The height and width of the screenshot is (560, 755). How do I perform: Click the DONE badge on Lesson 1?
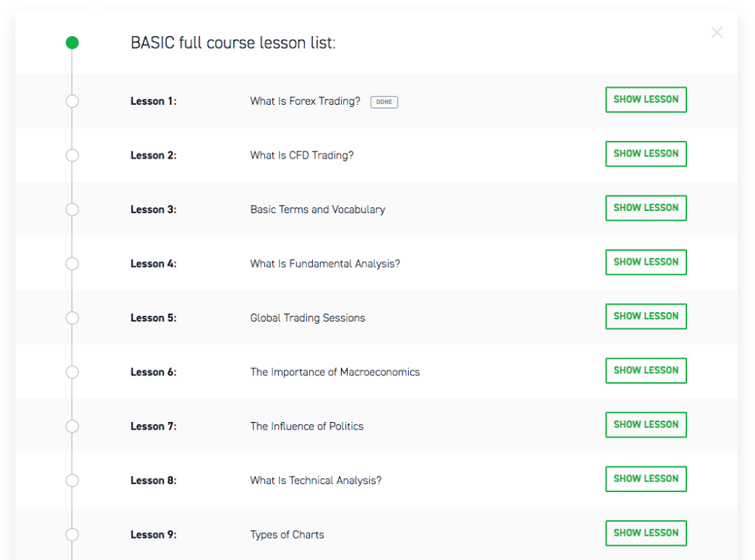click(x=384, y=102)
